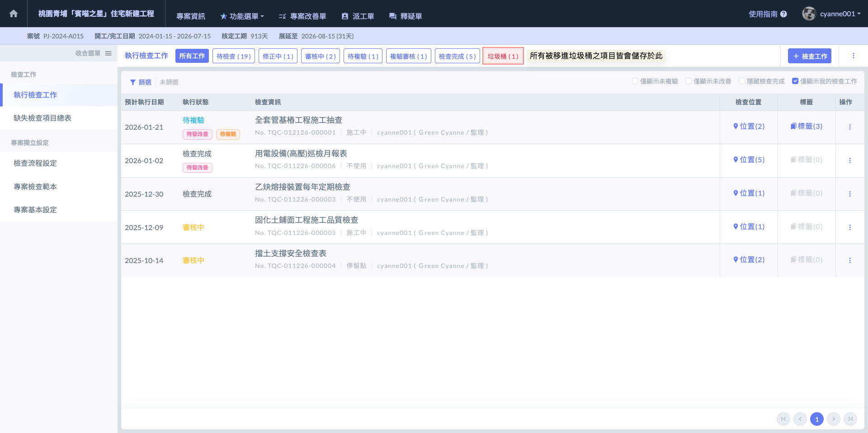
Task: Open the cyanne001 user account dropdown
Action: pyautogui.click(x=832, y=14)
